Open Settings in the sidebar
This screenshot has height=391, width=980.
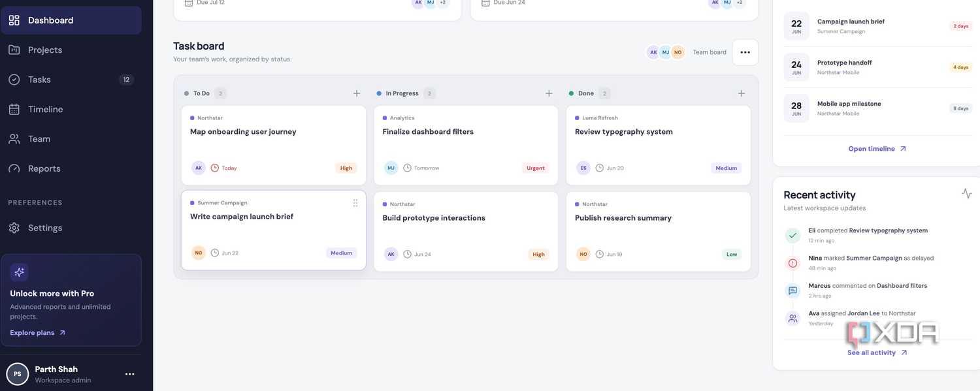pyautogui.click(x=71, y=228)
